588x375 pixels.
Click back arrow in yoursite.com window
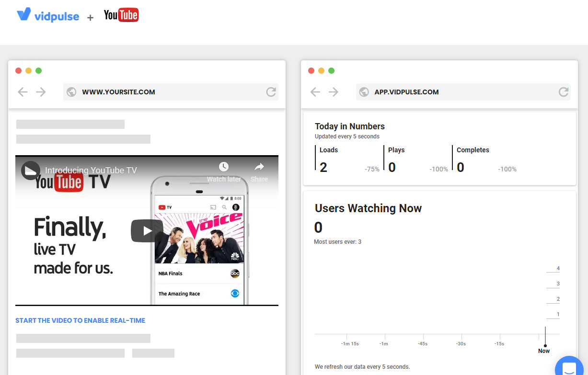[x=23, y=92]
